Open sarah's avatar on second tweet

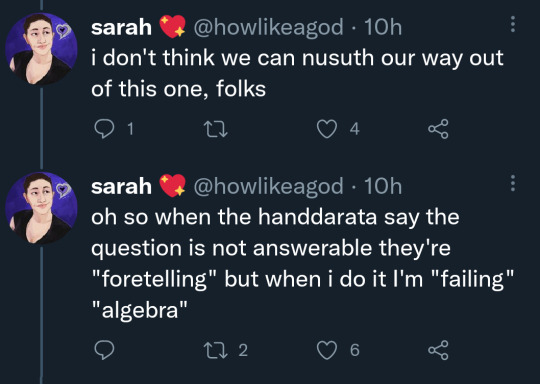[41, 208]
